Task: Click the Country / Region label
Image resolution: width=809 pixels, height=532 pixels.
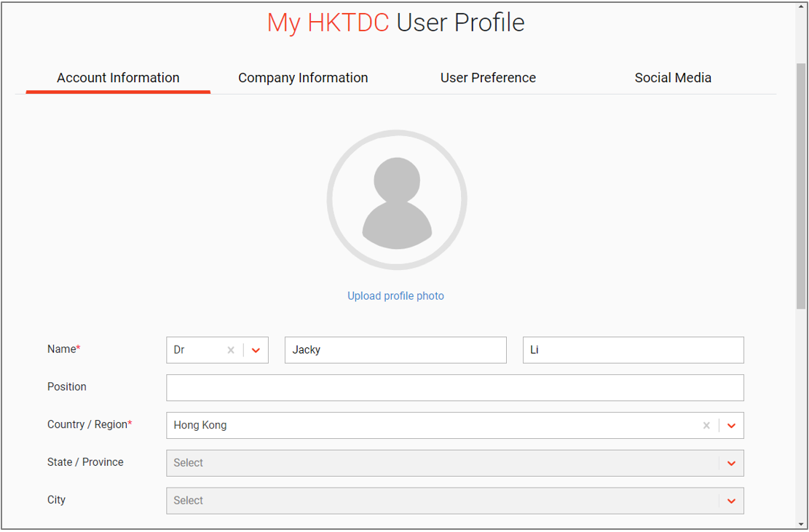Action: (90, 424)
